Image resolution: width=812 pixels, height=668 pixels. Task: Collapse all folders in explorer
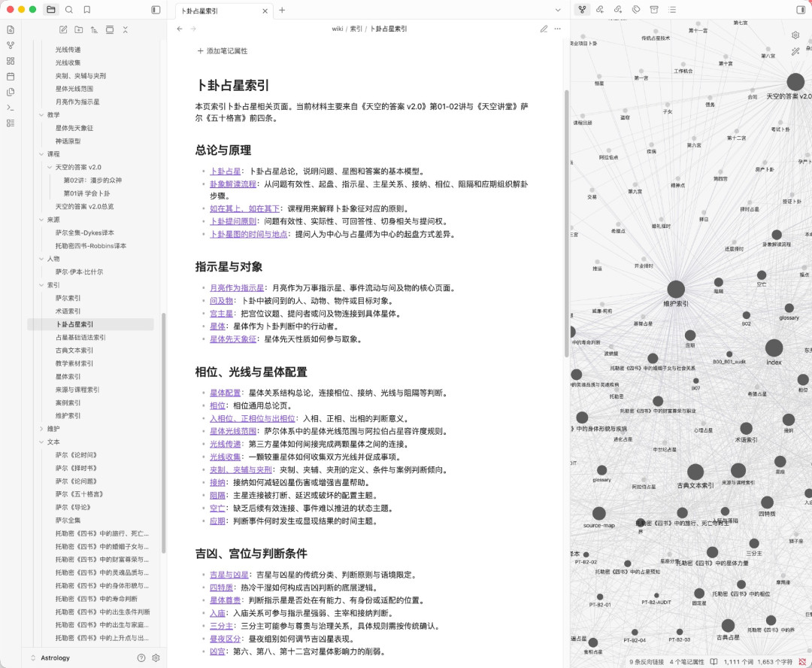coord(126,29)
